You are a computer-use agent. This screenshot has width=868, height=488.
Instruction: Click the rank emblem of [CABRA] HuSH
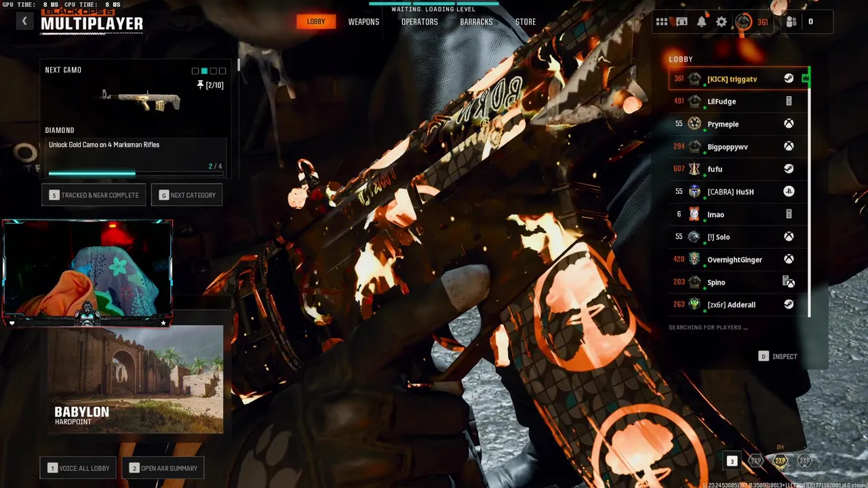pos(694,191)
